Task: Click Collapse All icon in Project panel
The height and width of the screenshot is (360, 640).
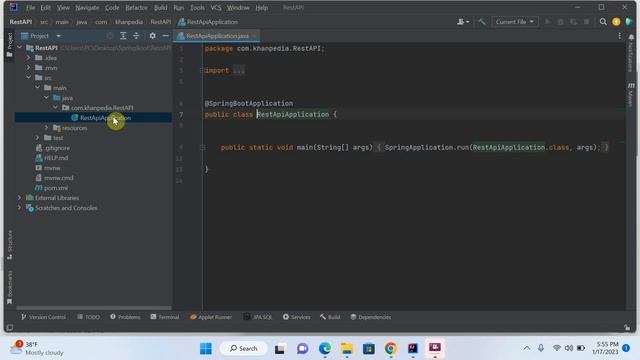Action: tap(136, 36)
